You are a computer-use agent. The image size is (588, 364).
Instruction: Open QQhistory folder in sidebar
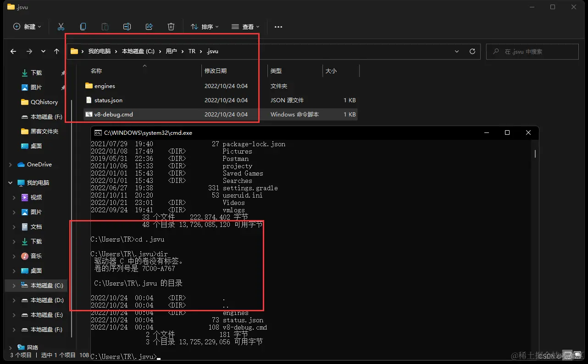tap(39, 102)
